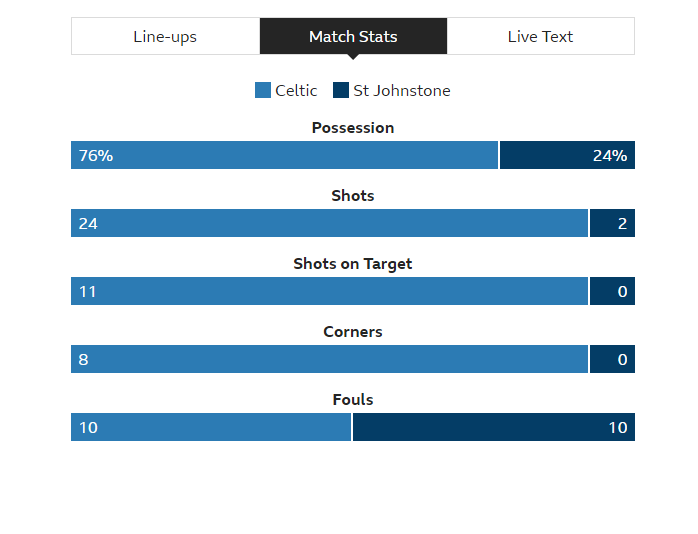This screenshot has width=698, height=534.
Task: Open the Line-ups tab
Action: pyautogui.click(x=166, y=36)
